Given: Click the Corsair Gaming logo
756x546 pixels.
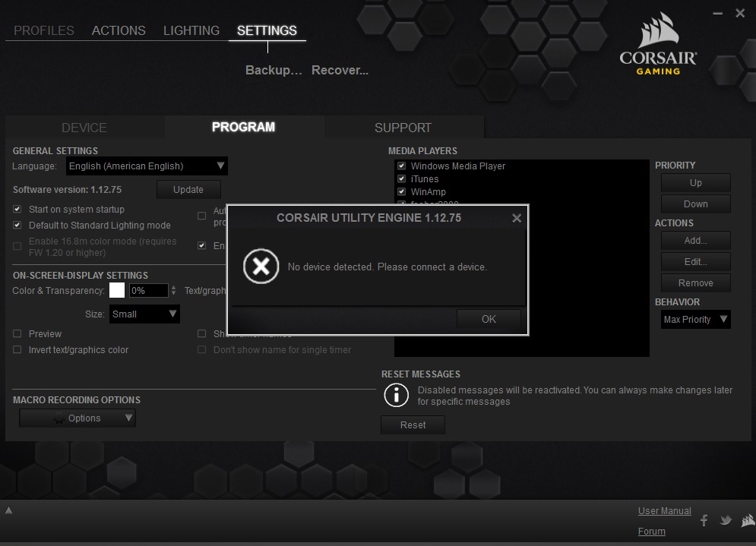Looking at the screenshot, I should (658, 44).
